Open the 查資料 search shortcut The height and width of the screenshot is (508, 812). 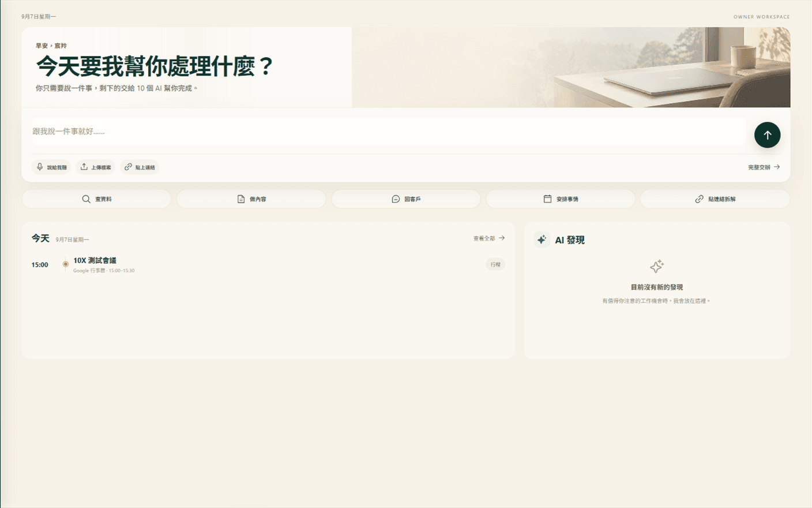coord(96,199)
